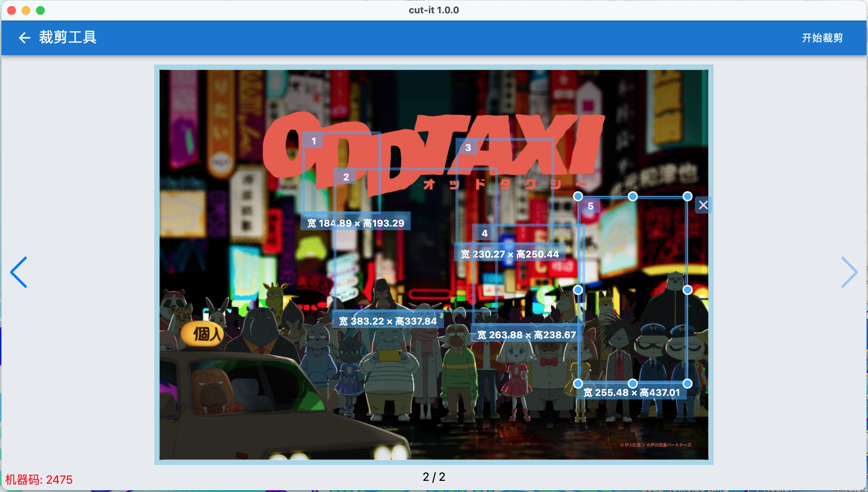This screenshot has height=492, width=868.
Task: Select crop region labeled 4
Action: pos(484,233)
